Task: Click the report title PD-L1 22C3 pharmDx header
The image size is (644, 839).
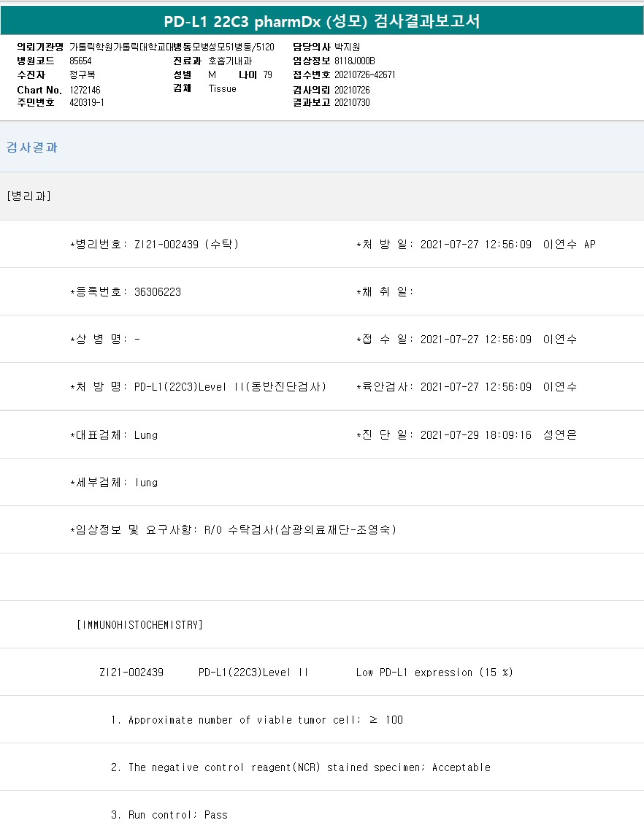Action: (x=321, y=21)
